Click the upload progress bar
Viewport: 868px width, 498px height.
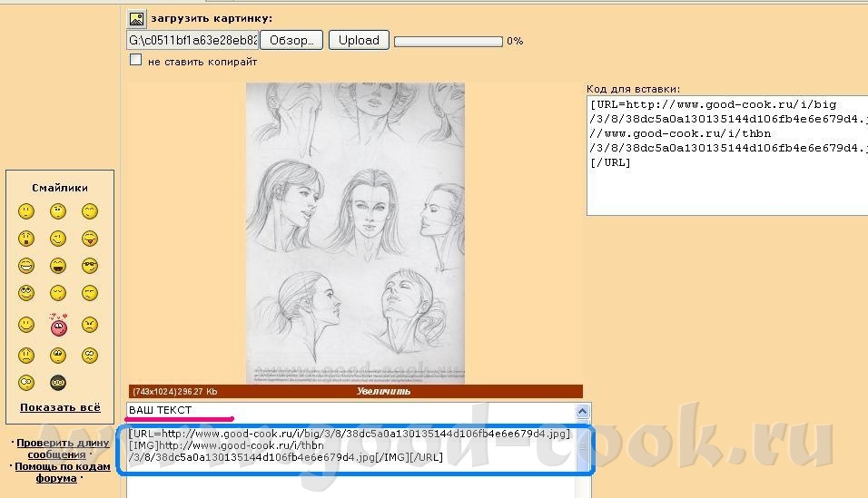click(449, 42)
